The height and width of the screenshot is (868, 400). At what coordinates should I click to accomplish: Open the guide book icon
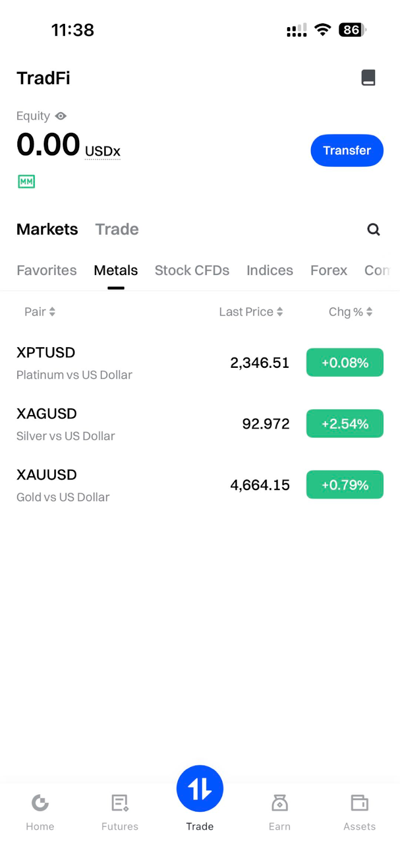(369, 78)
